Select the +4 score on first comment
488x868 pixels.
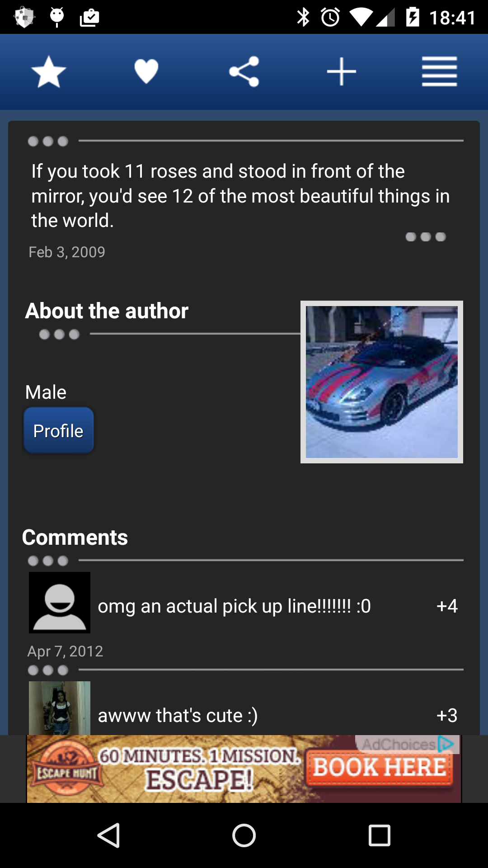447,606
